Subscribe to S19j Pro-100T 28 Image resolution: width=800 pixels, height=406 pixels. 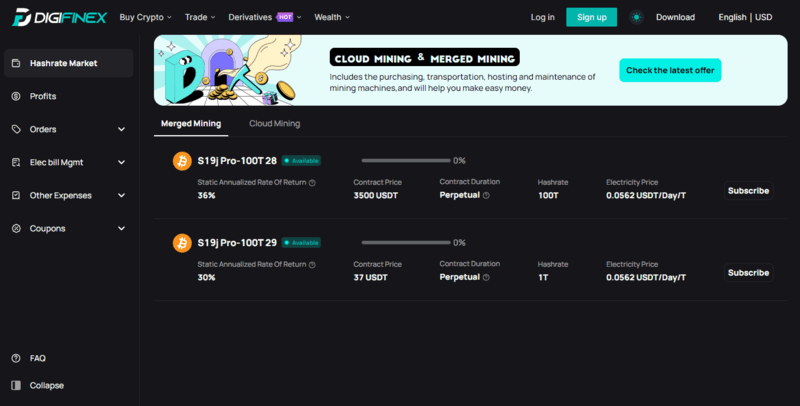pos(748,191)
